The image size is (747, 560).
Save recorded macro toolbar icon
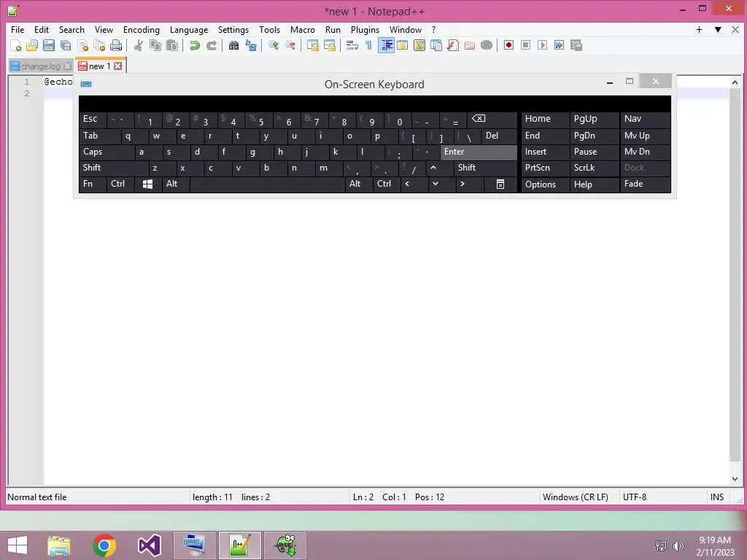pyautogui.click(x=576, y=45)
